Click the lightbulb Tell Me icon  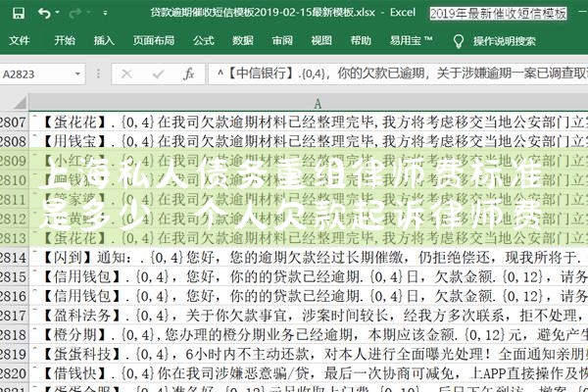pyautogui.click(x=459, y=41)
